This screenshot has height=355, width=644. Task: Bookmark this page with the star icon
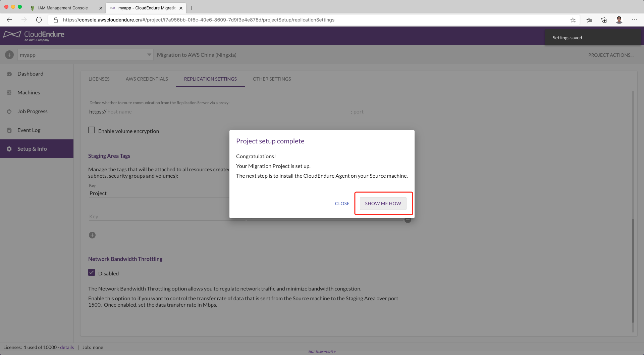573,20
